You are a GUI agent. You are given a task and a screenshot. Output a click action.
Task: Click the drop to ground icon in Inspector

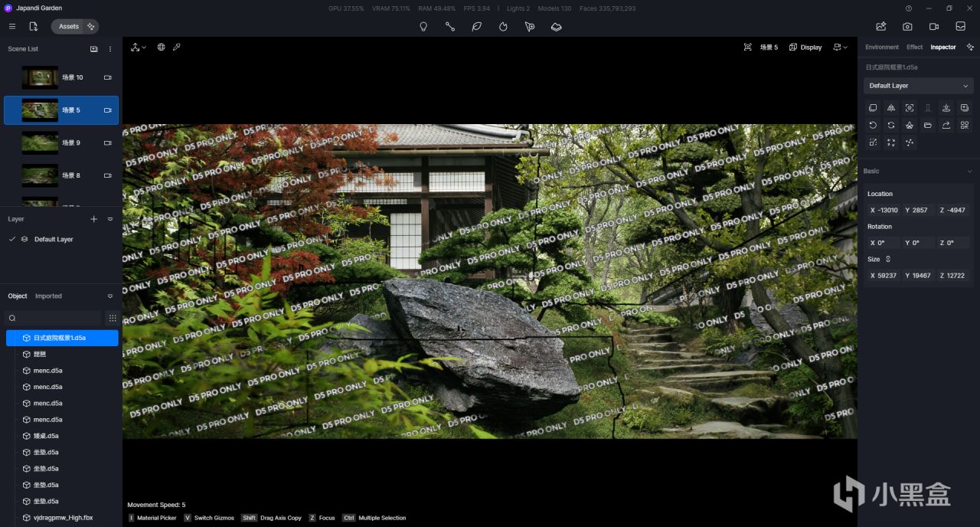(x=946, y=108)
